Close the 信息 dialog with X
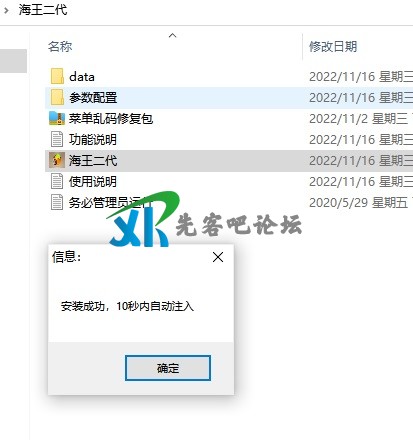Image resolution: width=413 pixels, height=440 pixels. pyautogui.click(x=218, y=257)
